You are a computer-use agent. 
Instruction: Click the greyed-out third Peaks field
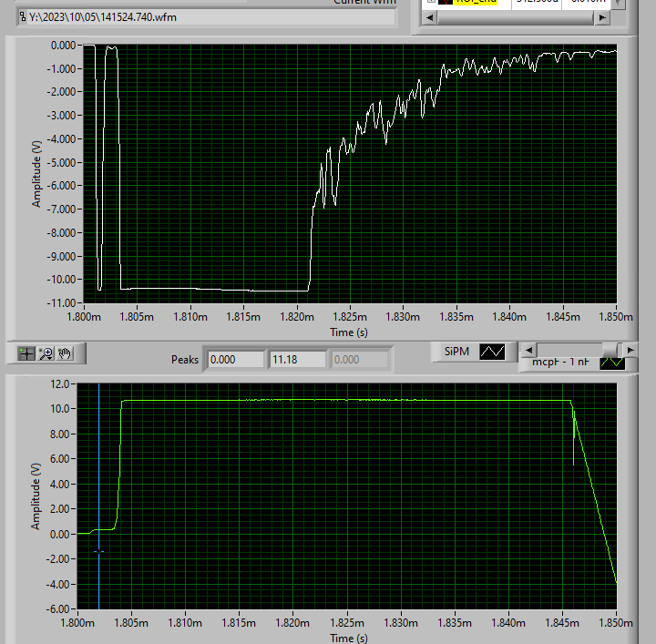click(x=360, y=360)
